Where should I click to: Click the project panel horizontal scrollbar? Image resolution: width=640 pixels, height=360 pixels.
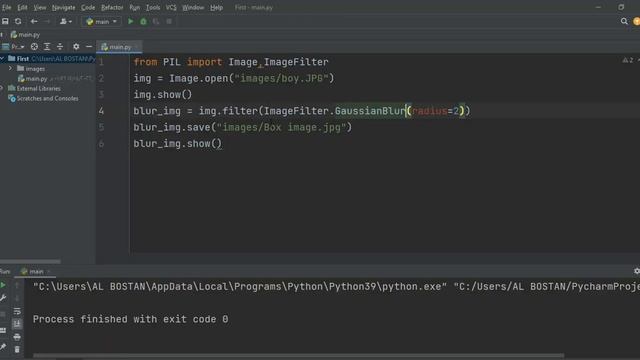[30, 261]
